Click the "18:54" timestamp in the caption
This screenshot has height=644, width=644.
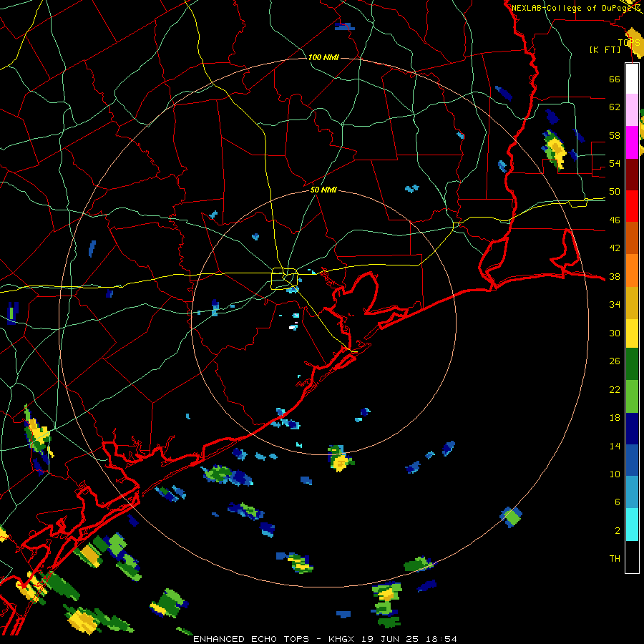pyautogui.click(x=443, y=639)
